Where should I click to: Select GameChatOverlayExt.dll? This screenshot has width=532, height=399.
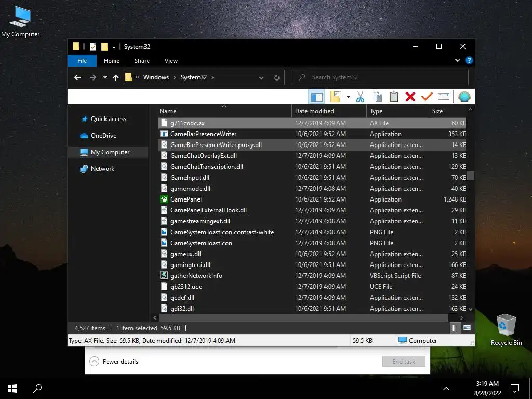[x=312, y=155]
